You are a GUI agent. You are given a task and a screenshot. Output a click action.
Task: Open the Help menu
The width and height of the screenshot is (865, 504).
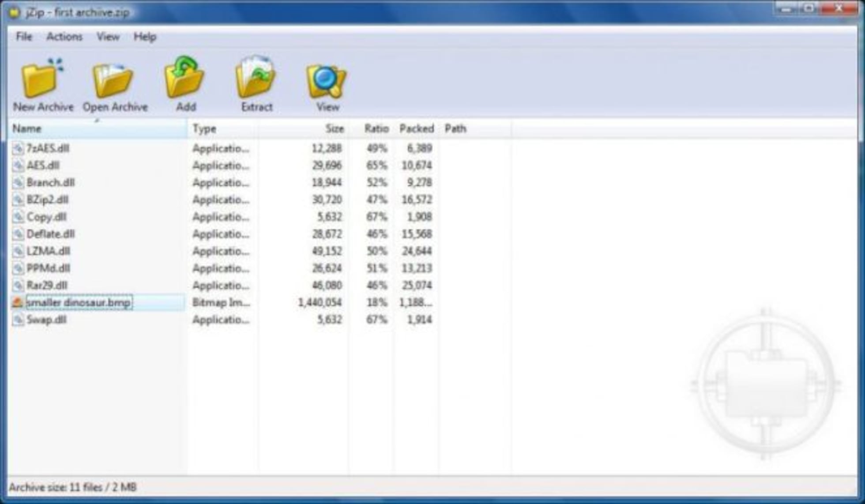click(x=145, y=37)
